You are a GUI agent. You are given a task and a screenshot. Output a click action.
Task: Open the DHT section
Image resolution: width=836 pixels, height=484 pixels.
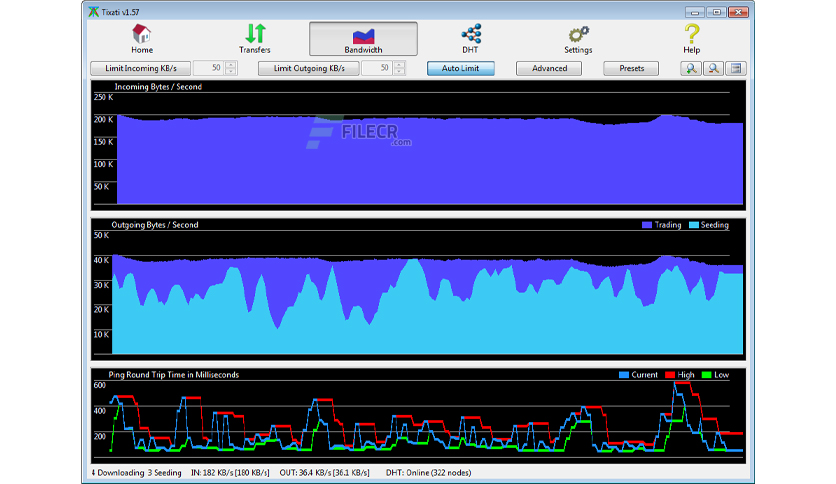point(470,39)
